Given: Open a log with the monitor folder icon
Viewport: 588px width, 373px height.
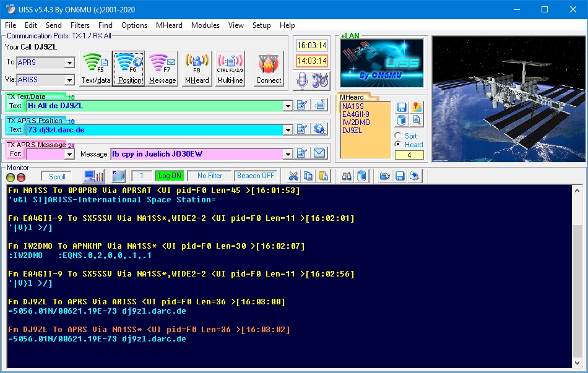Looking at the screenshot, I should (385, 176).
